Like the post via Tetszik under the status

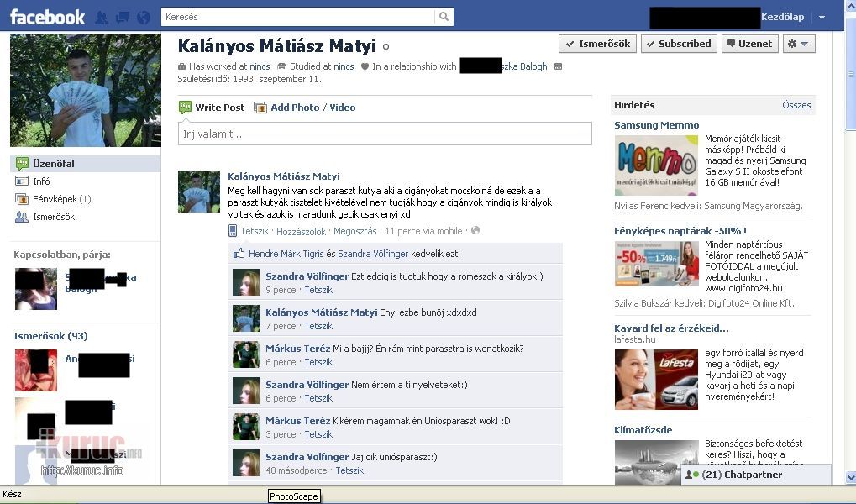[255, 230]
